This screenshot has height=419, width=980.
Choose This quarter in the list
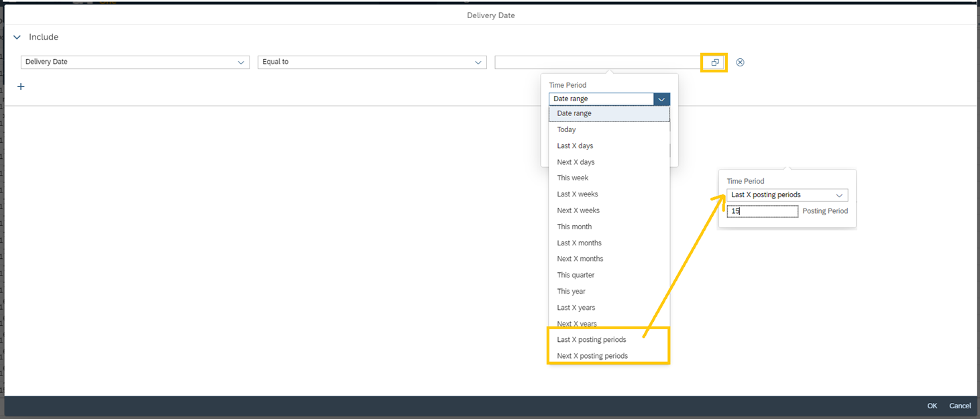point(576,275)
